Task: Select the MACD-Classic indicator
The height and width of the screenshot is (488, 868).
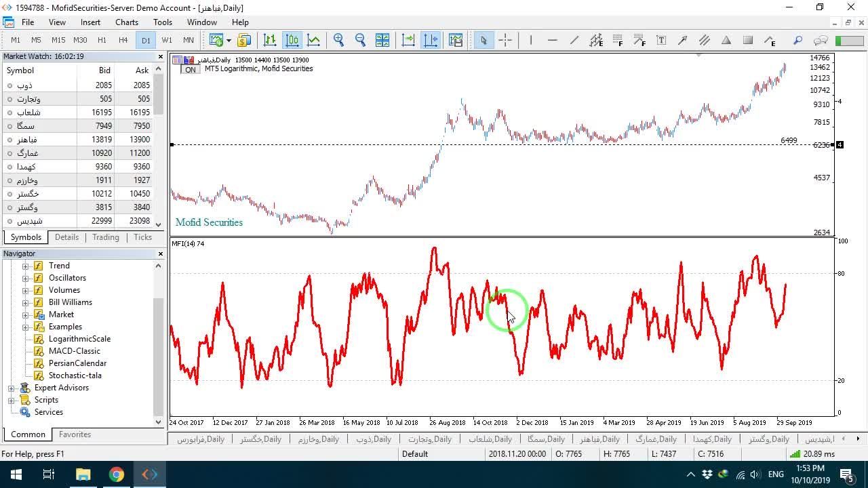Action: 74,351
